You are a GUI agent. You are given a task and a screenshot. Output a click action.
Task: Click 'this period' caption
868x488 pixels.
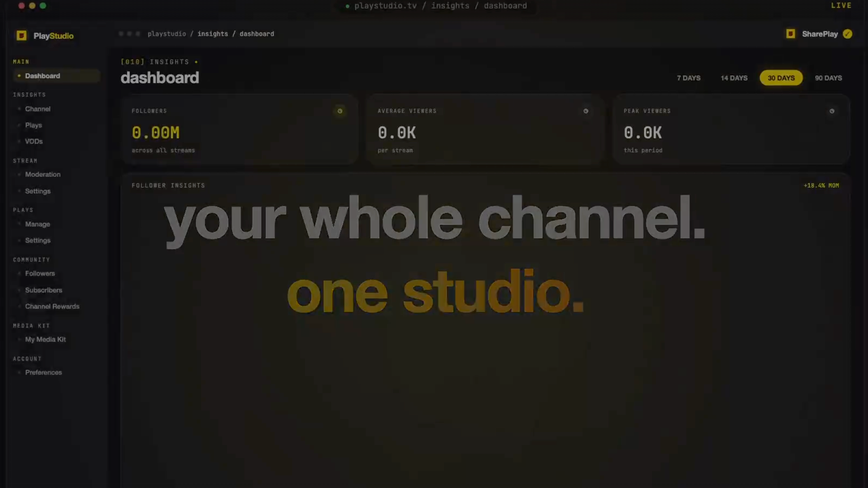[x=643, y=150]
